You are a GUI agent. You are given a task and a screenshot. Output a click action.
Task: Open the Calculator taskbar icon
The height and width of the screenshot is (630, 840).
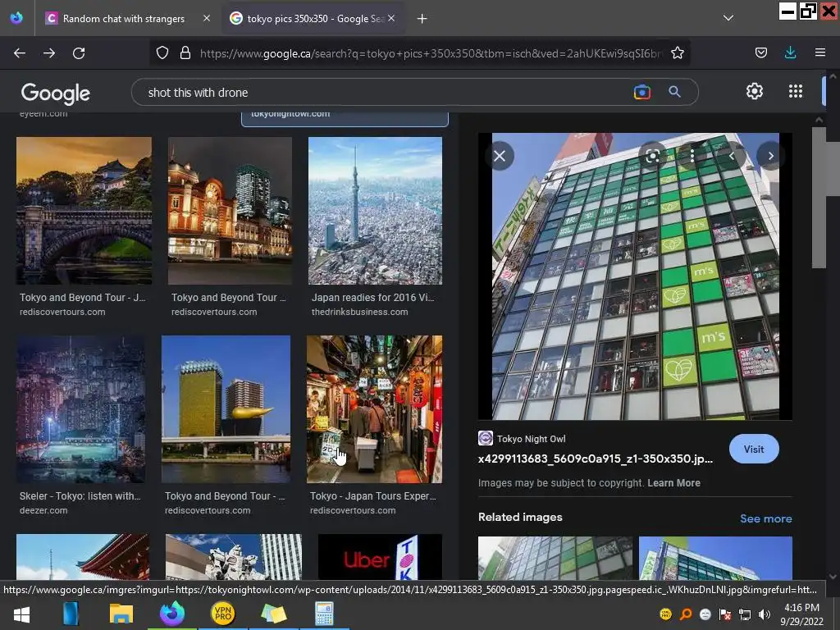324,614
